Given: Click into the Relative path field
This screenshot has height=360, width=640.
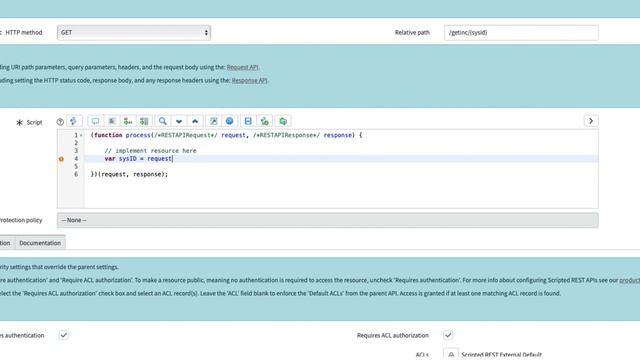Looking at the screenshot, I should (521, 33).
